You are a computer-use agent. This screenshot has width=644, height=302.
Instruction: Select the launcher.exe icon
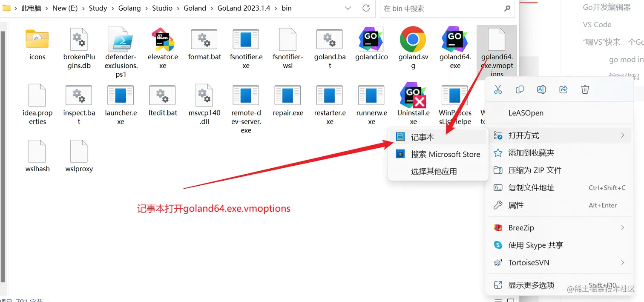click(x=121, y=95)
